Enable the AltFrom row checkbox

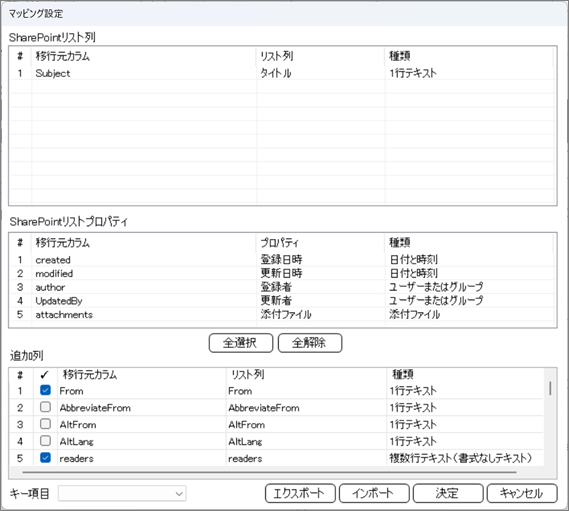tap(45, 424)
